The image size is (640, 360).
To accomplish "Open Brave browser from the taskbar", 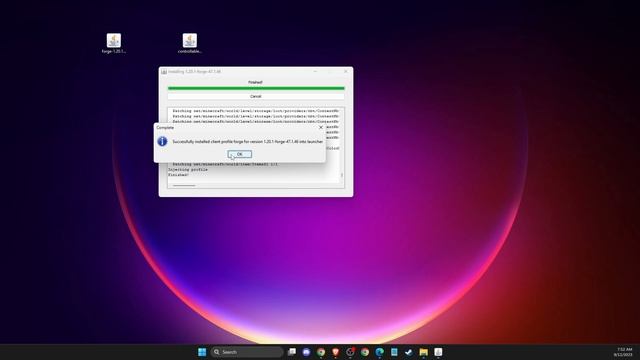I will 336,352.
